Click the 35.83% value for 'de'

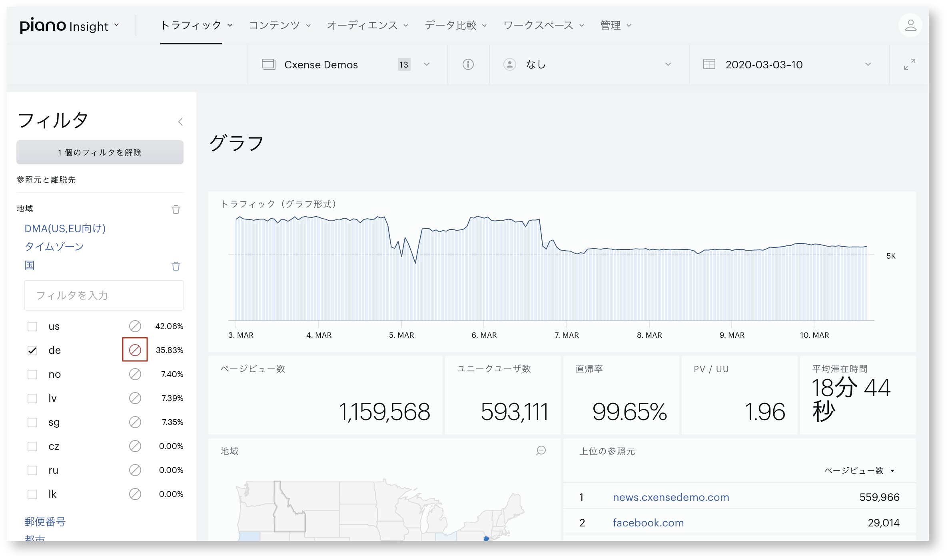coord(170,350)
